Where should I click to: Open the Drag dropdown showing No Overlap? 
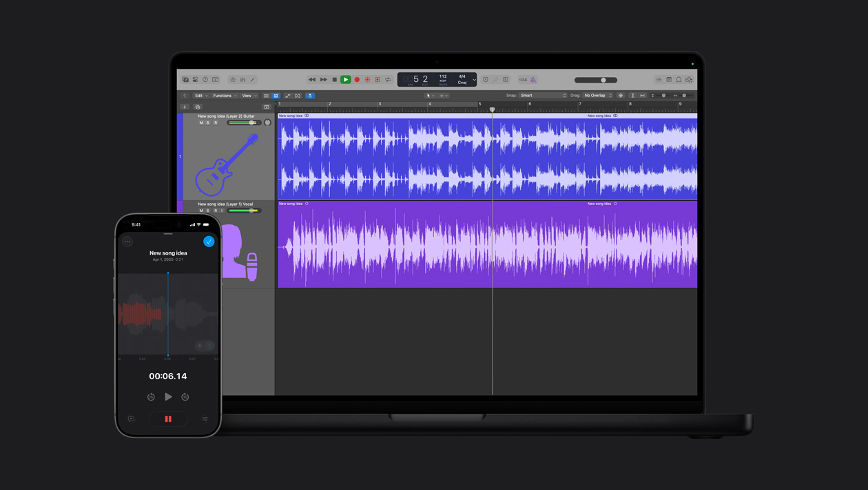coord(597,95)
